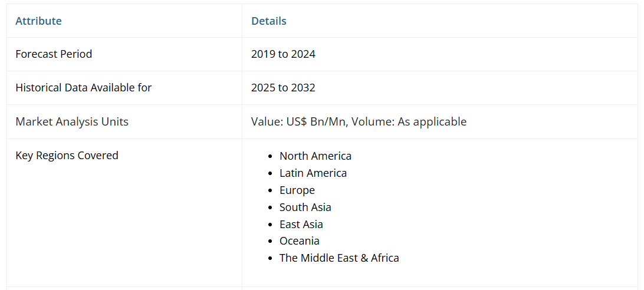Select the Key Regions Covered label
The image size is (644, 290).
point(67,155)
